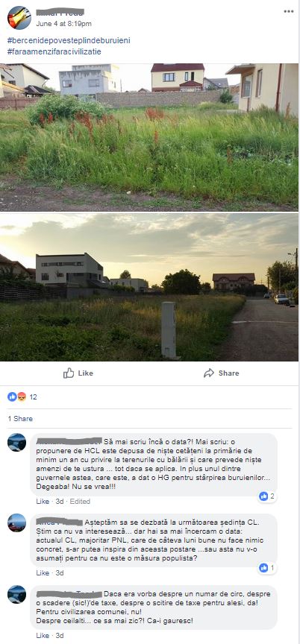View the second photo with sunset sky
The height and width of the screenshot is (644, 300).
click(x=149, y=287)
